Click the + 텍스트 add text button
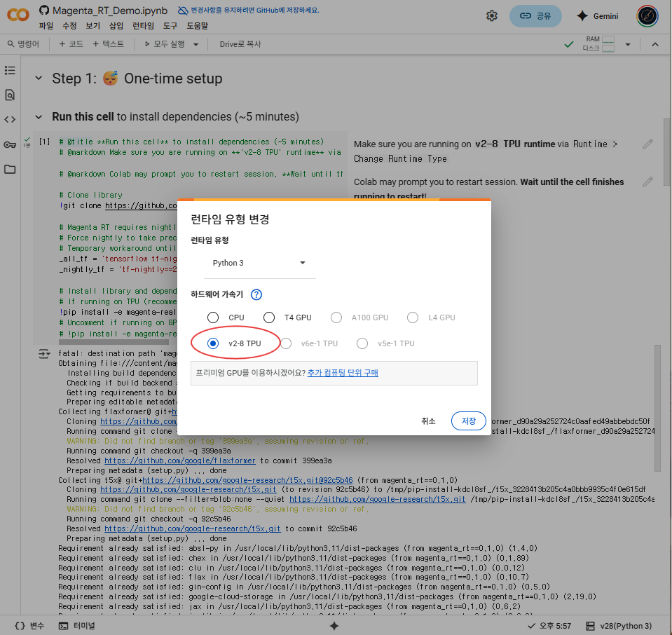 click(108, 44)
